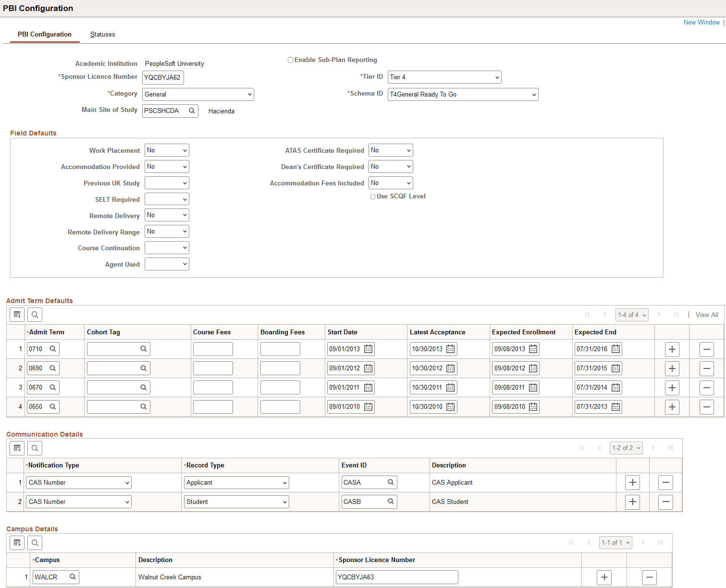Screen dimensions: 726x588
Task: Check Use SCQF Level
Action: click(373, 196)
